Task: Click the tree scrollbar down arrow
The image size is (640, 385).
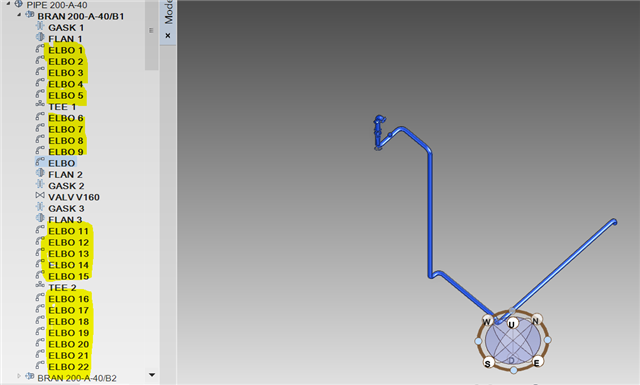Action: (x=152, y=374)
